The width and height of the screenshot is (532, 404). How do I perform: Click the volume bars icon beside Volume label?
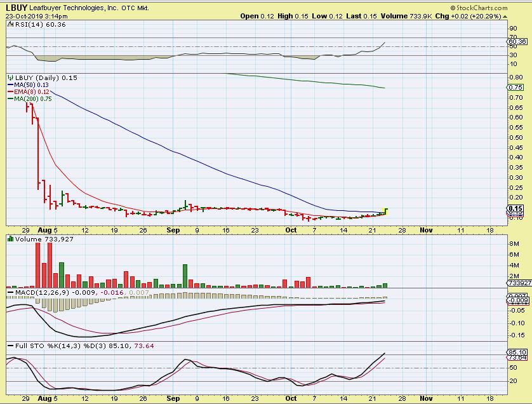tap(11, 239)
